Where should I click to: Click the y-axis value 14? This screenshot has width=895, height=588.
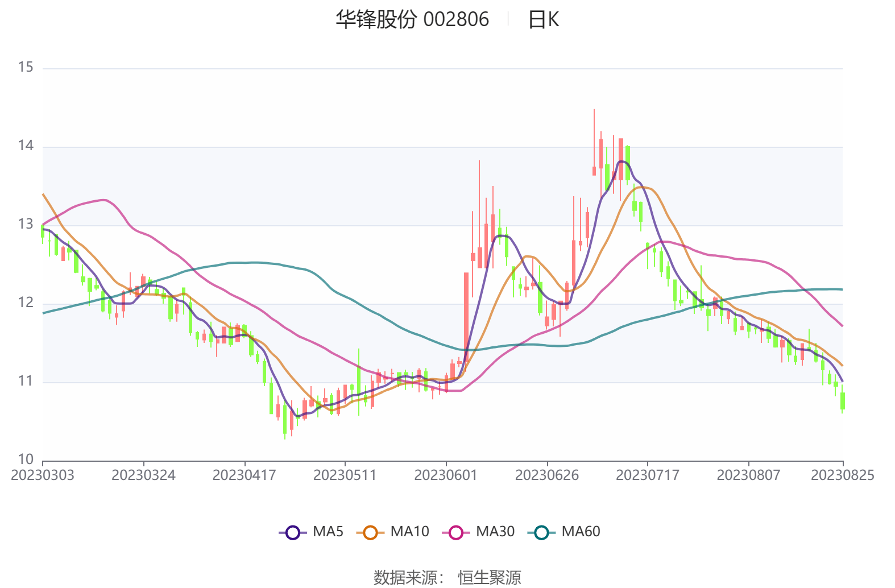(26, 146)
